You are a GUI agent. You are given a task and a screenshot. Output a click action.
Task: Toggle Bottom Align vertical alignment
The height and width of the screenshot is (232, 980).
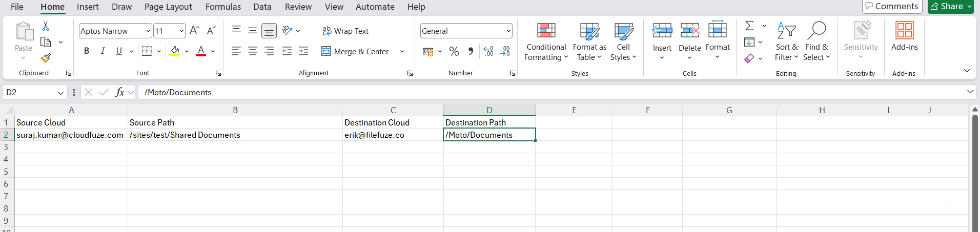(269, 31)
